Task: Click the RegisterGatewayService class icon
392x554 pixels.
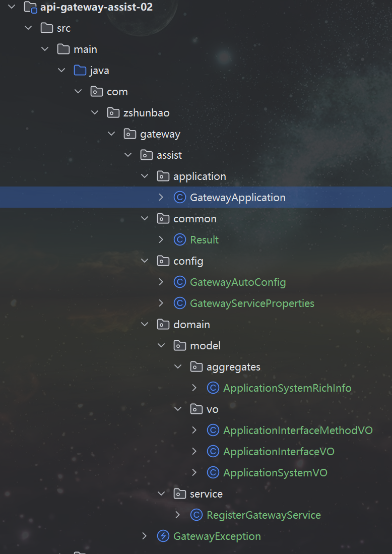Action: [196, 515]
